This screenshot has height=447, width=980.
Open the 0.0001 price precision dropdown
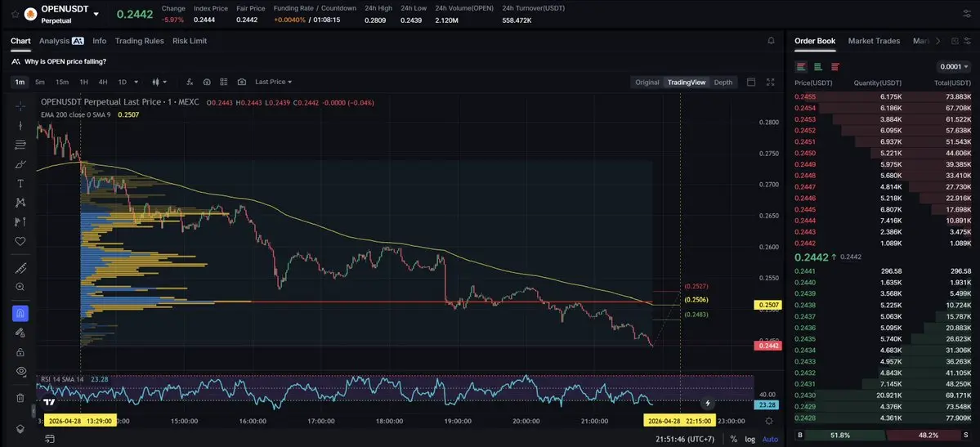click(x=955, y=67)
